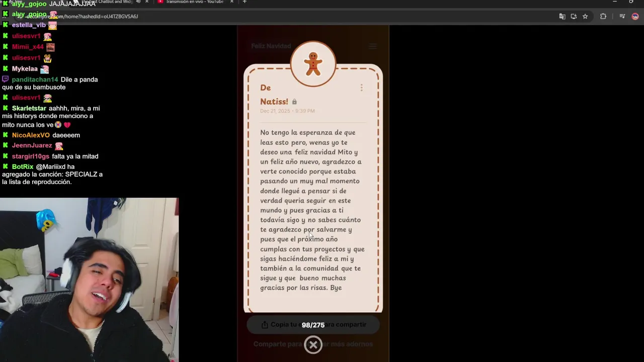Click the 'Copia tu enlace para compartir' button
Viewport: 644px width, 362px height.
[313, 325]
